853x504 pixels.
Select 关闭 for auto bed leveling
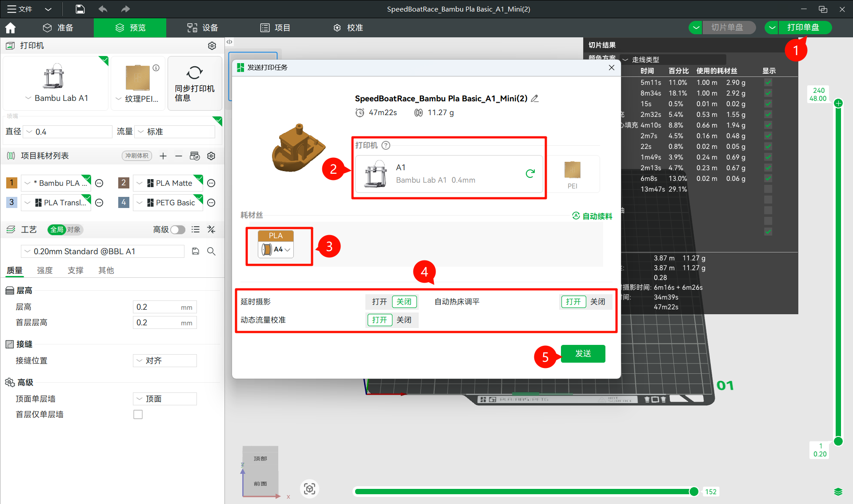point(598,302)
